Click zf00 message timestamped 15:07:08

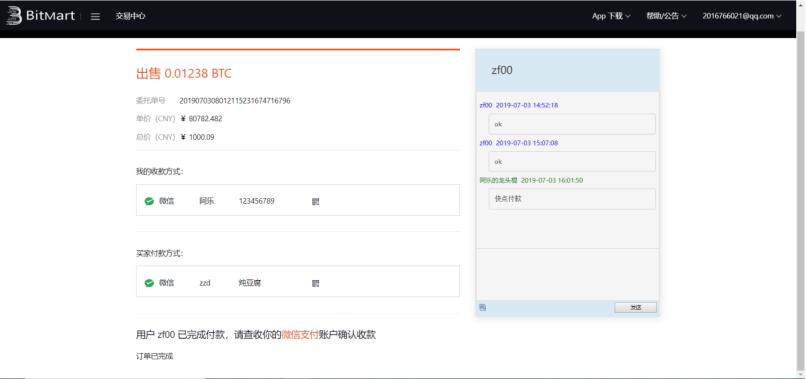click(572, 161)
